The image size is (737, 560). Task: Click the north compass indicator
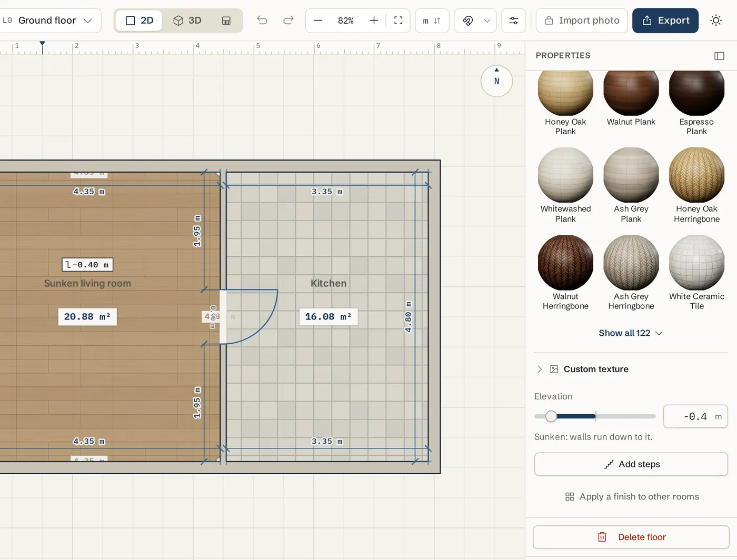tap(496, 81)
